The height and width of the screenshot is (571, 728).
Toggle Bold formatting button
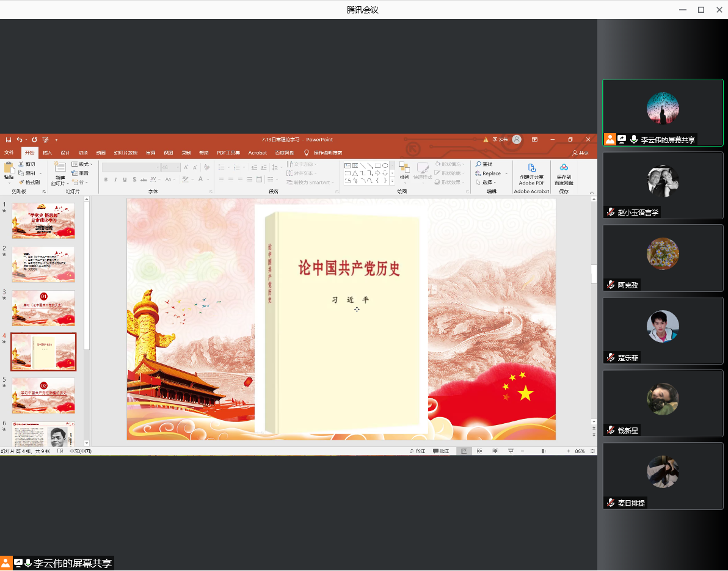click(x=106, y=179)
